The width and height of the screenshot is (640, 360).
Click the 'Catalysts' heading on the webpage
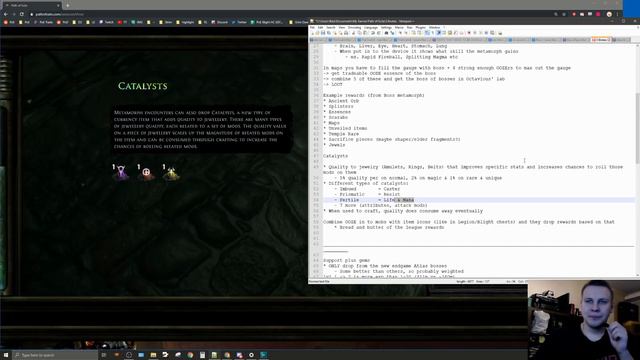click(x=142, y=86)
